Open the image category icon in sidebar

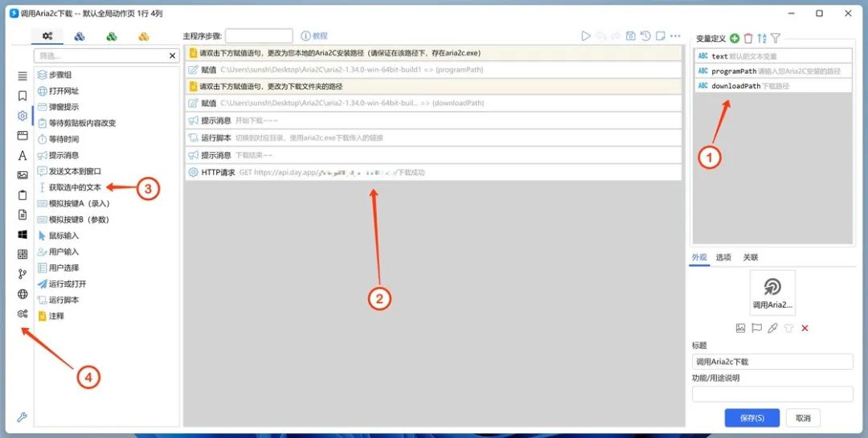tap(23, 175)
